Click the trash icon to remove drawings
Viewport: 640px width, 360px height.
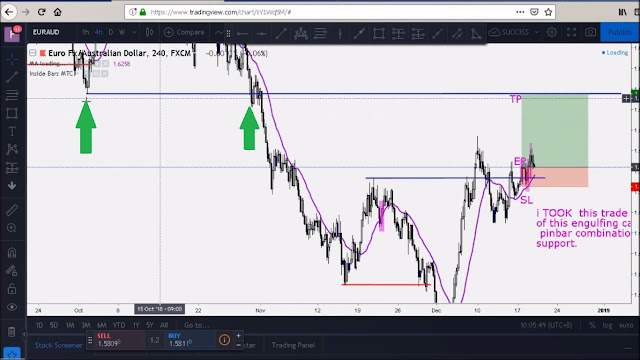[x=12, y=332]
